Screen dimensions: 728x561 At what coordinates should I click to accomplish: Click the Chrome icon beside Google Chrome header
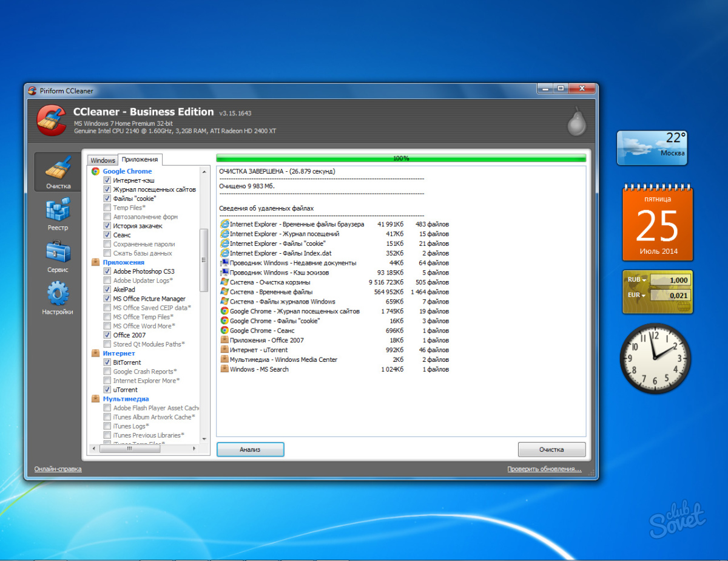[95, 171]
